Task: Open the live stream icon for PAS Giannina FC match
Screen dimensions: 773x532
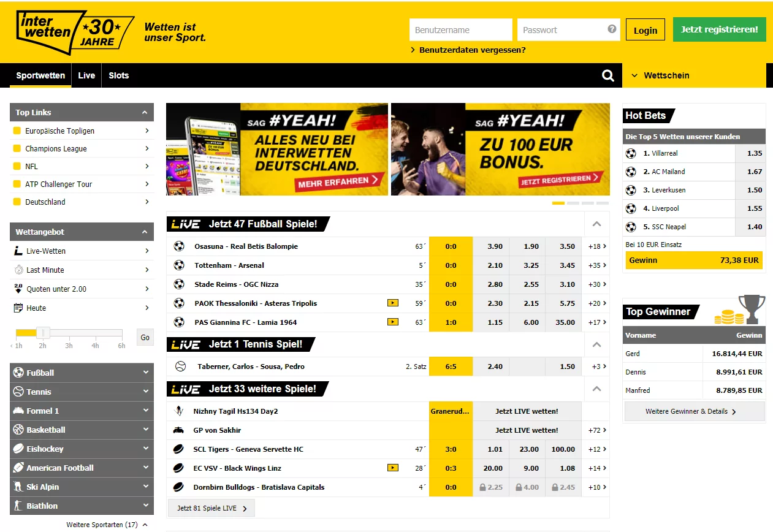Action: [x=393, y=322]
